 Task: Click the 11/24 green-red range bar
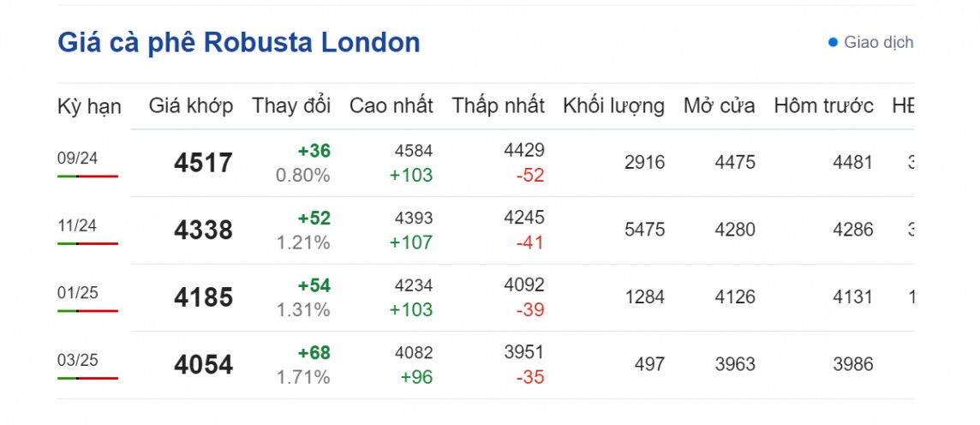(87, 243)
